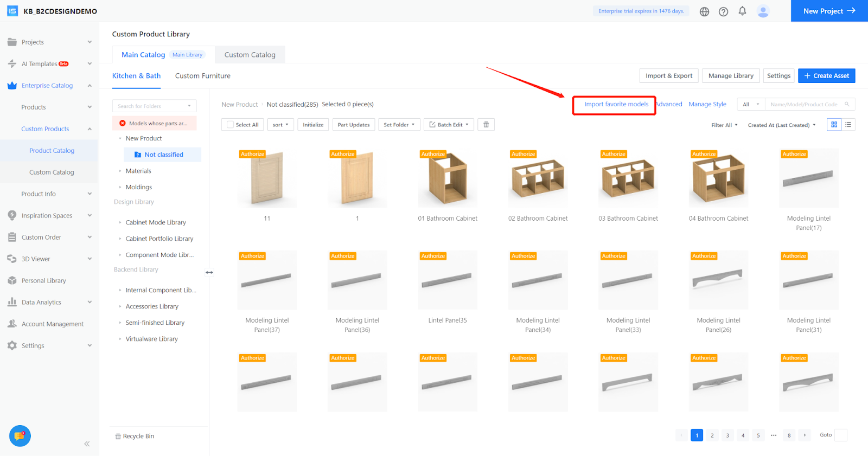868x456 pixels.
Task: Click the Custom Order icon
Action: click(12, 237)
